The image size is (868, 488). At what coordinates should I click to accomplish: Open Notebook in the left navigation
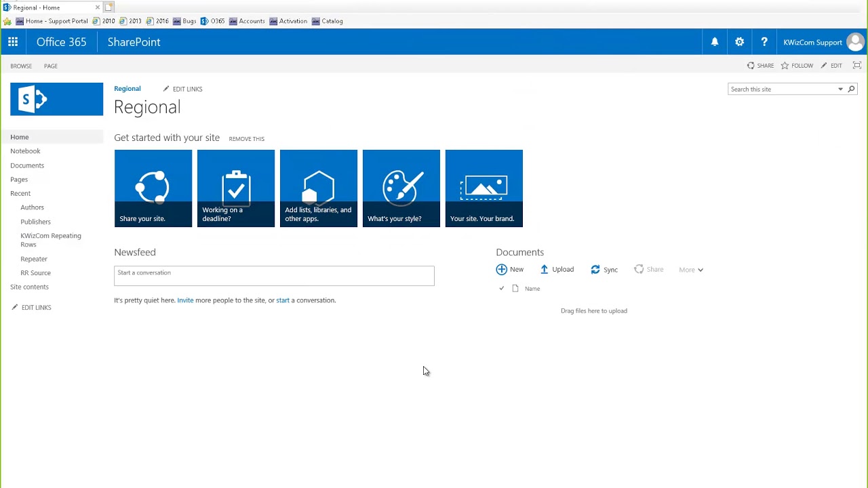click(x=25, y=151)
